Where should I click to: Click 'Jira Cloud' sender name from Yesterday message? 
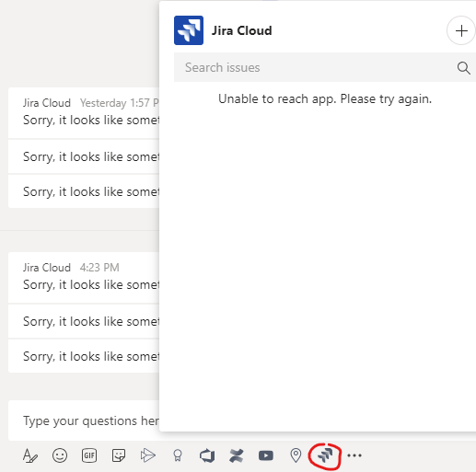click(x=47, y=103)
